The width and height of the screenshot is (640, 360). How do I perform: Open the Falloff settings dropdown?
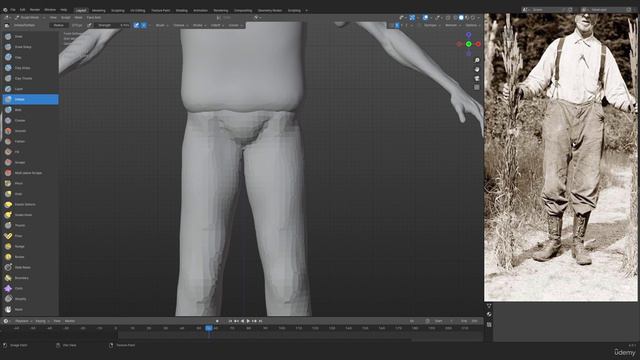point(217,25)
